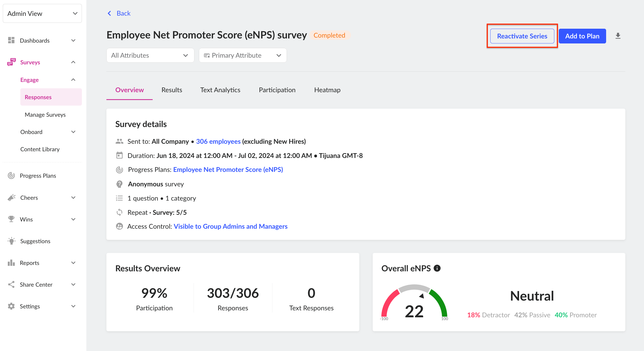Open Content Library in sidebar
The height and width of the screenshot is (351, 644).
point(40,149)
